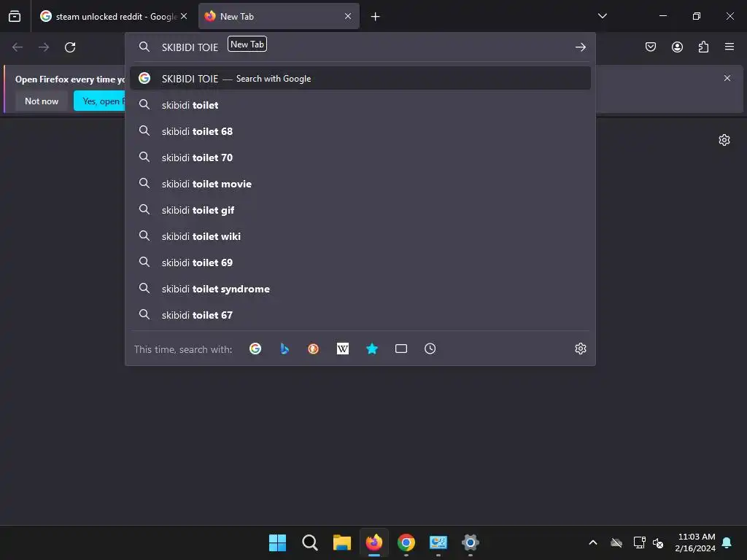Choose suggestion skibidi toilet syndrome
The height and width of the screenshot is (560, 747).
click(360, 289)
